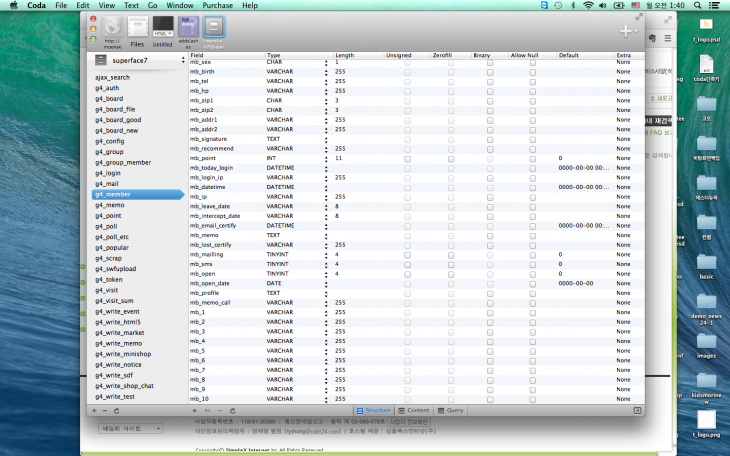The width and height of the screenshot is (730, 456).
Task: Open the superface7 database dropdown
Action: pos(134,61)
